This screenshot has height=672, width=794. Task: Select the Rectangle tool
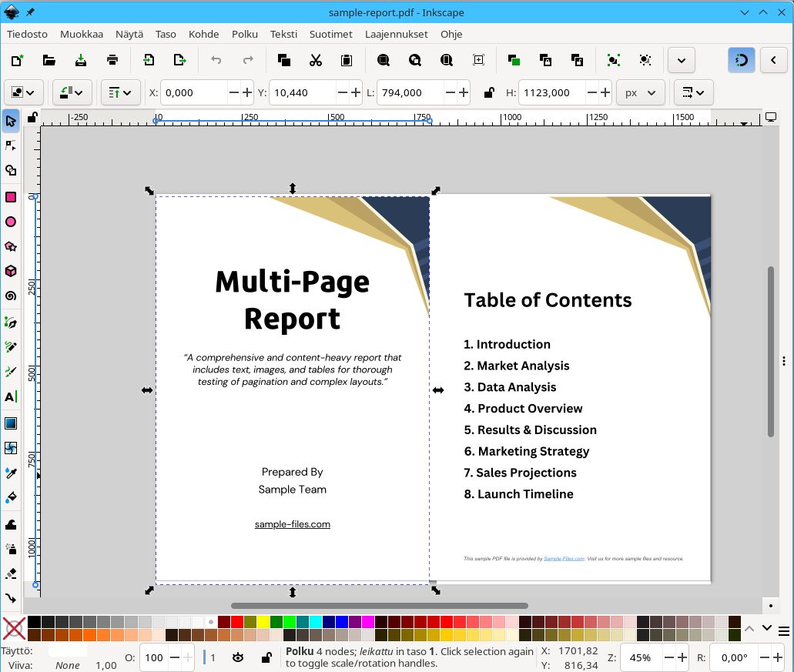click(11, 197)
